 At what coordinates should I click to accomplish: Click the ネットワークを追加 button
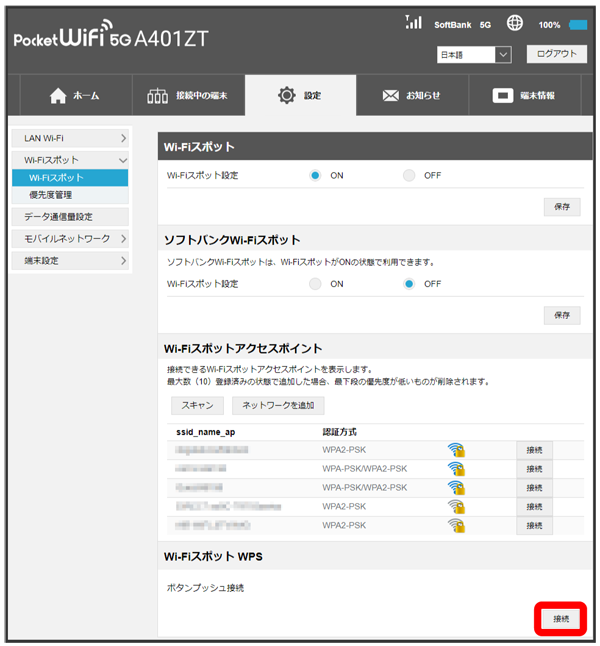(x=278, y=405)
